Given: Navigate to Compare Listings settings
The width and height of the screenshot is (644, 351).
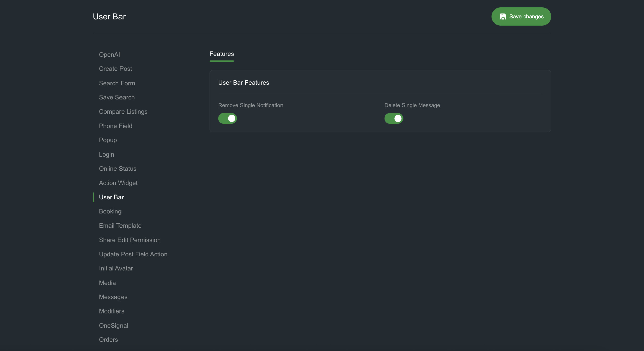Looking at the screenshot, I should pos(123,112).
